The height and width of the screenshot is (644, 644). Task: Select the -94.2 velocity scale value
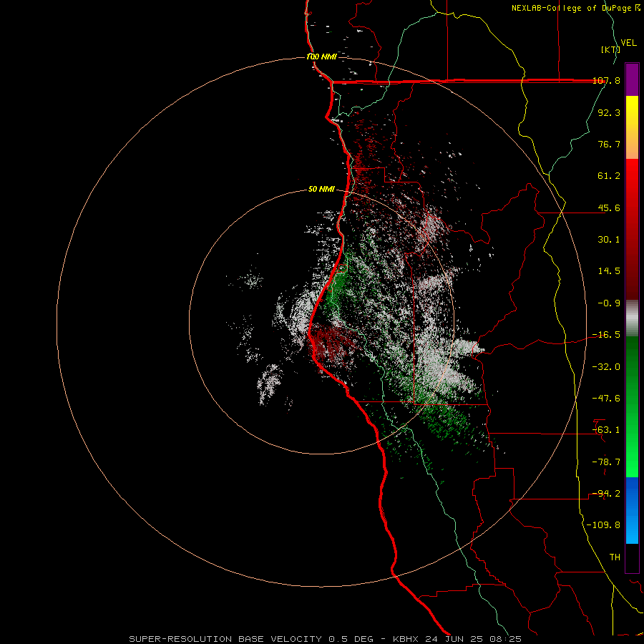[606, 493]
